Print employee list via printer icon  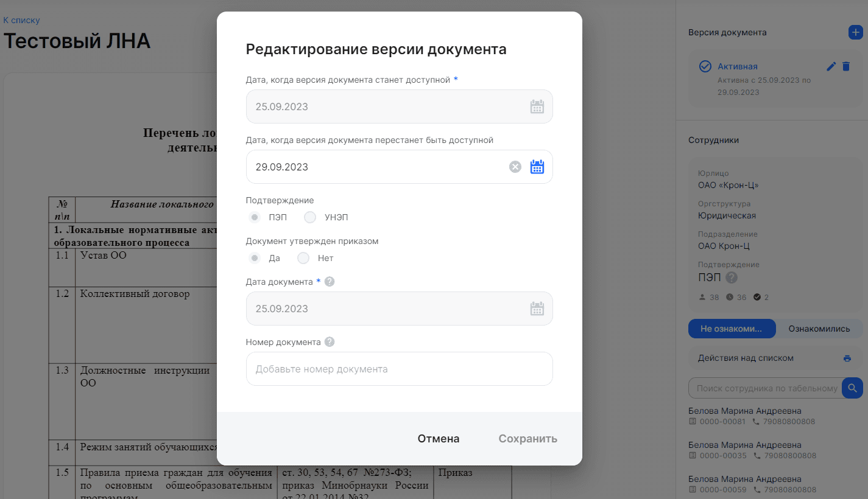click(x=847, y=358)
